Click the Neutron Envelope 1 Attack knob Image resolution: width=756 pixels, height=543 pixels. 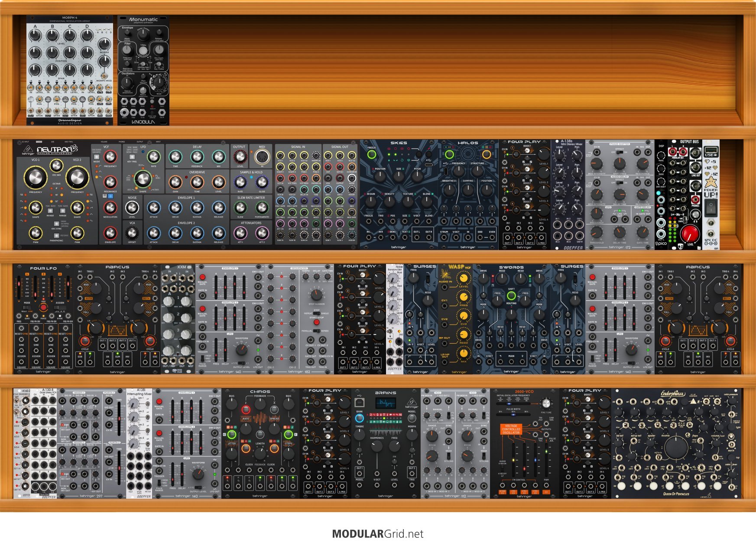(x=154, y=208)
